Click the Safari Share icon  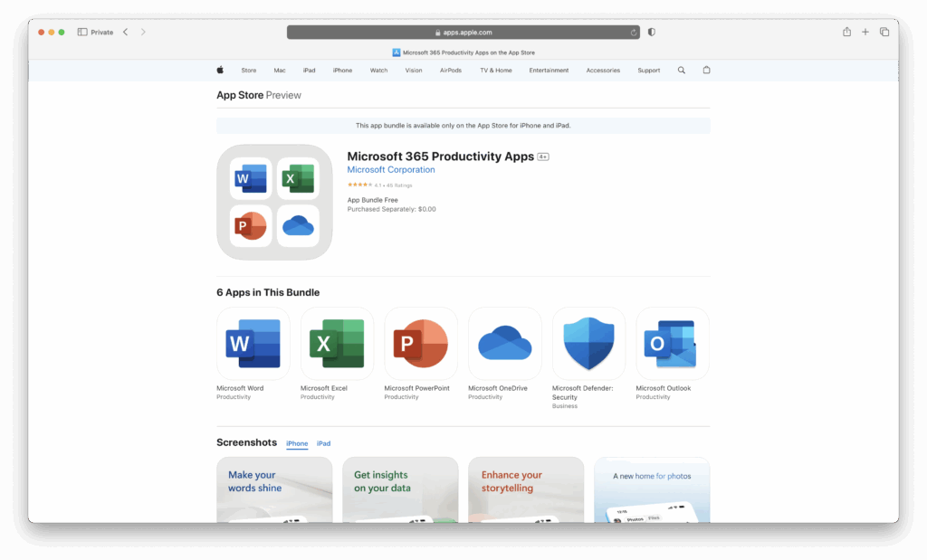click(846, 32)
